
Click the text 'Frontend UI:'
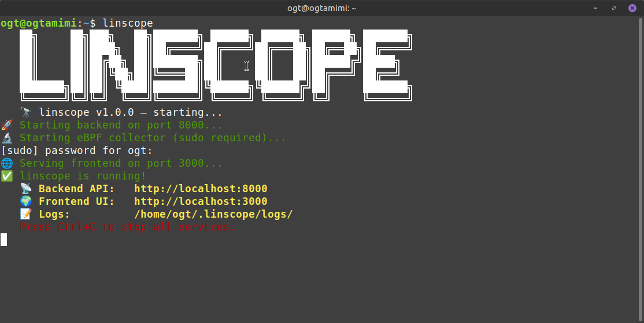(x=77, y=201)
